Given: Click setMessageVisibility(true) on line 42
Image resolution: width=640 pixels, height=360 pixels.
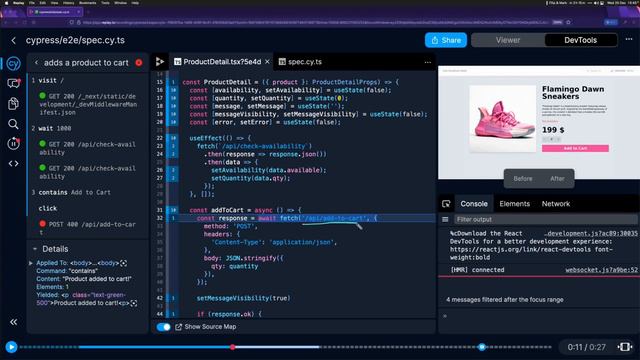Looking at the screenshot, I should tap(243, 298).
